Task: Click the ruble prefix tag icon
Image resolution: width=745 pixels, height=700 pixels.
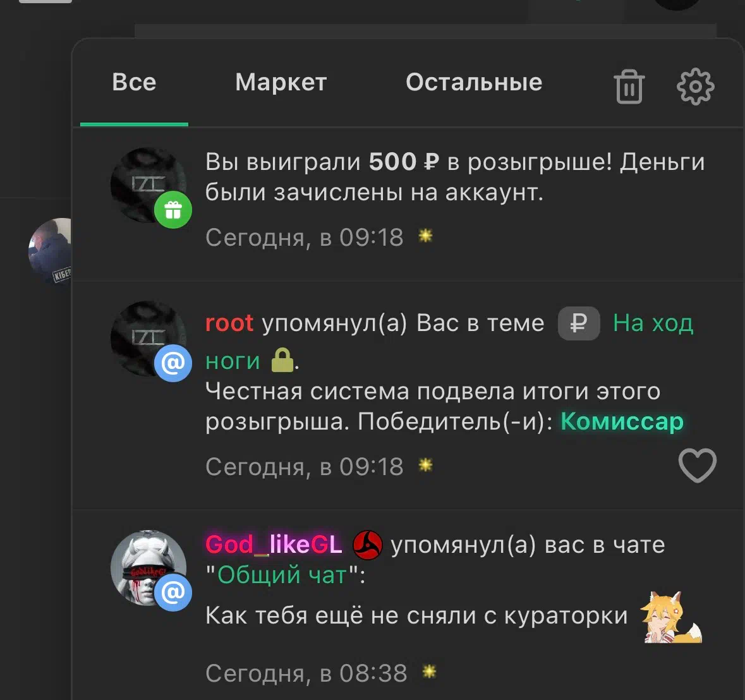Action: pyautogui.click(x=579, y=323)
